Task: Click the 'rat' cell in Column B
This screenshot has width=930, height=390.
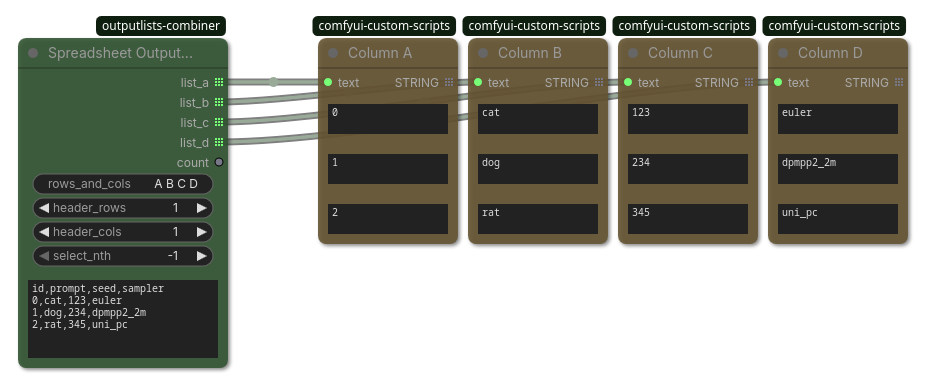Action: (x=538, y=219)
